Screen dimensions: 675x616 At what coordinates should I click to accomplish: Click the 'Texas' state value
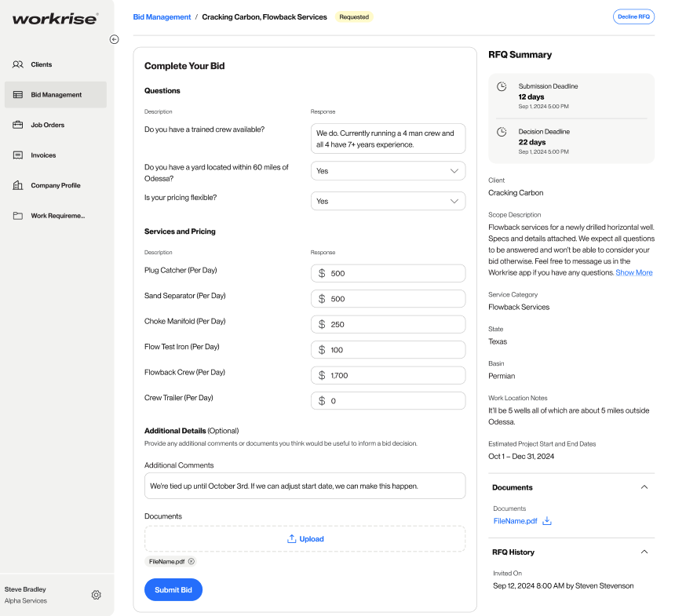(x=497, y=341)
